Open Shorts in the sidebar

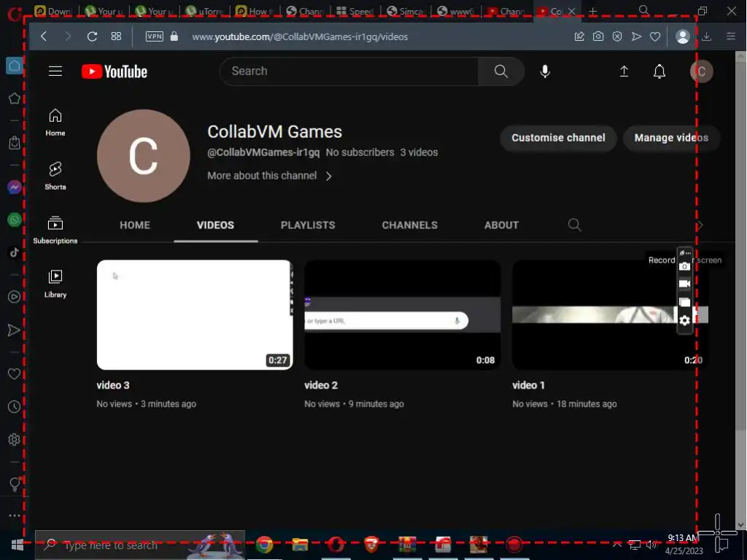point(55,176)
